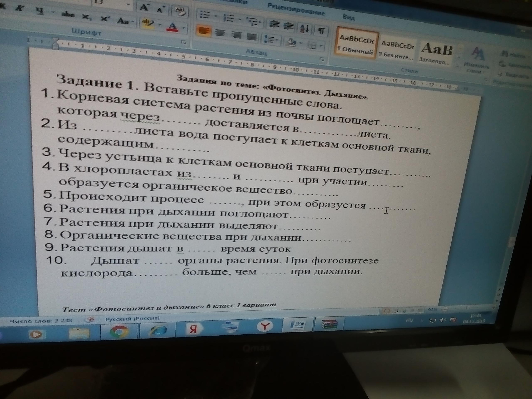Increase font size with large A
The height and width of the screenshot is (399, 532).
(x=144, y=7)
